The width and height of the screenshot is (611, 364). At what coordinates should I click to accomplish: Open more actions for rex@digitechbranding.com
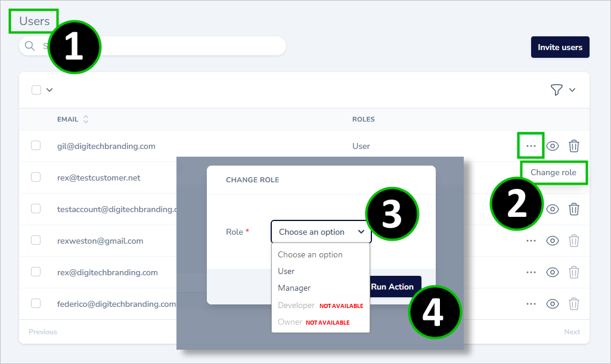coord(531,272)
